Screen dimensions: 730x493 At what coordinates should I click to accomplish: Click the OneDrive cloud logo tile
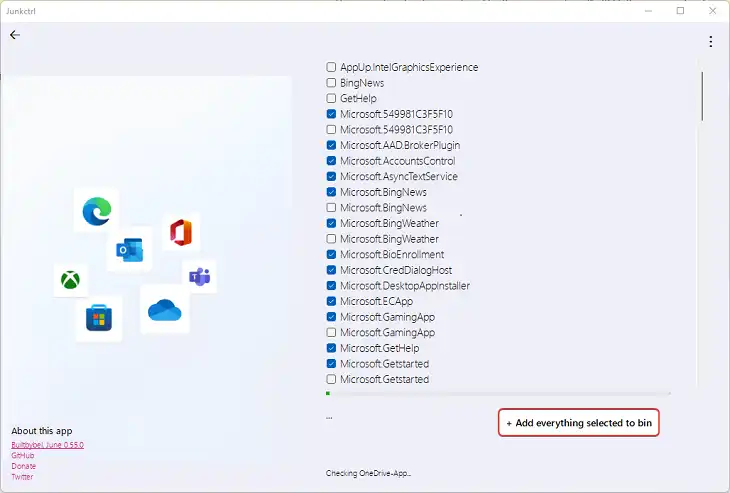(x=165, y=310)
